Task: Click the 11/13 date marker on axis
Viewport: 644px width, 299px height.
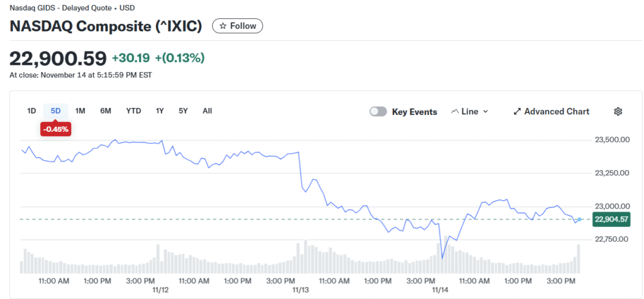Action: (301, 290)
